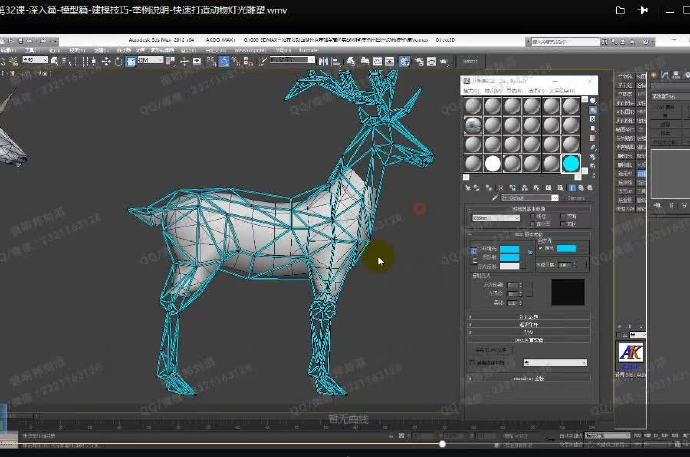690x457 pixels.
Task: Toggle highlighted Show End Result icon
Action: (x=572, y=188)
